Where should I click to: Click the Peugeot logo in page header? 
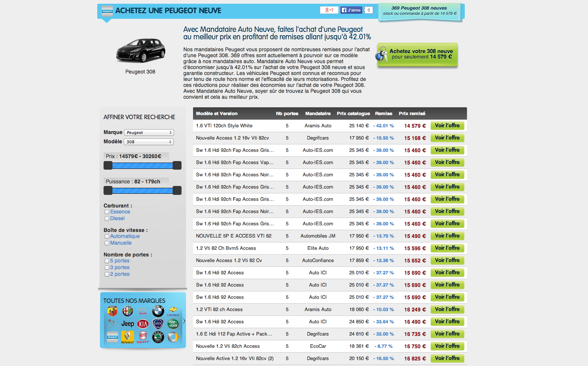[107, 11]
